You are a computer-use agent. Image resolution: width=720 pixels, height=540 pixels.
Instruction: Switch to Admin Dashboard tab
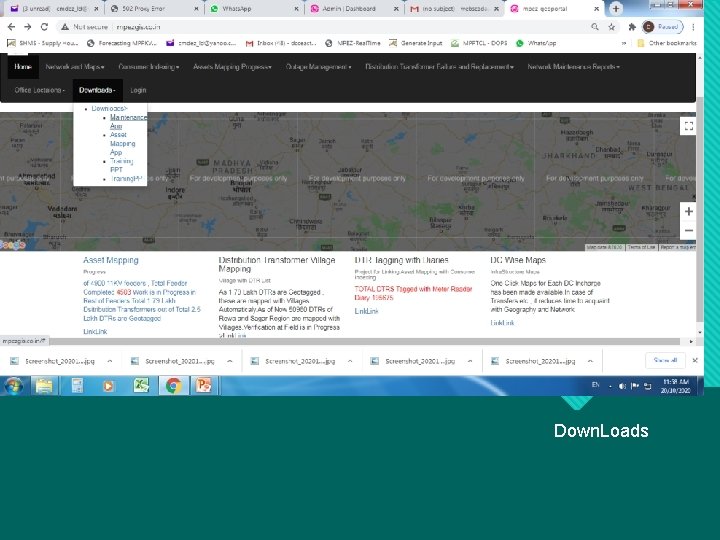coord(354,8)
